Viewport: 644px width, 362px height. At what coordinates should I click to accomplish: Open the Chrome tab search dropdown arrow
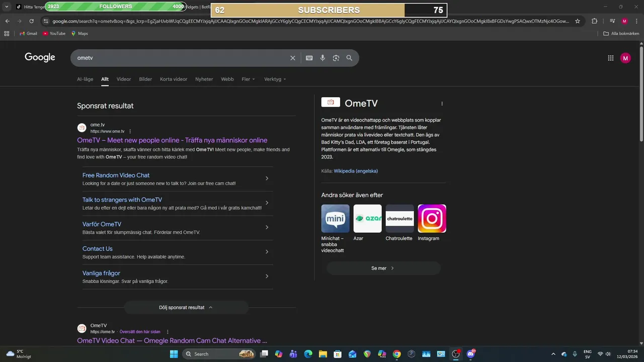[7, 7]
